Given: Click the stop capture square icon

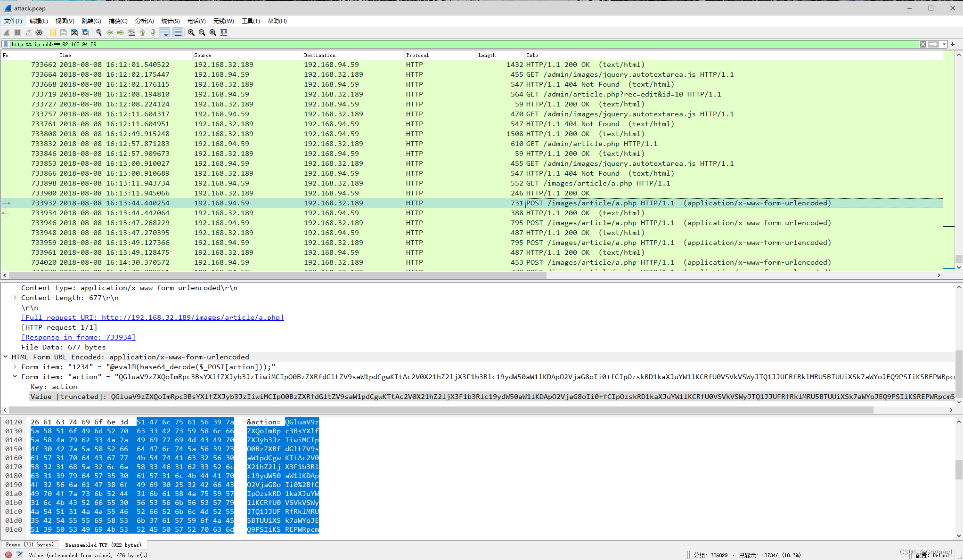Looking at the screenshot, I should pos(17,32).
